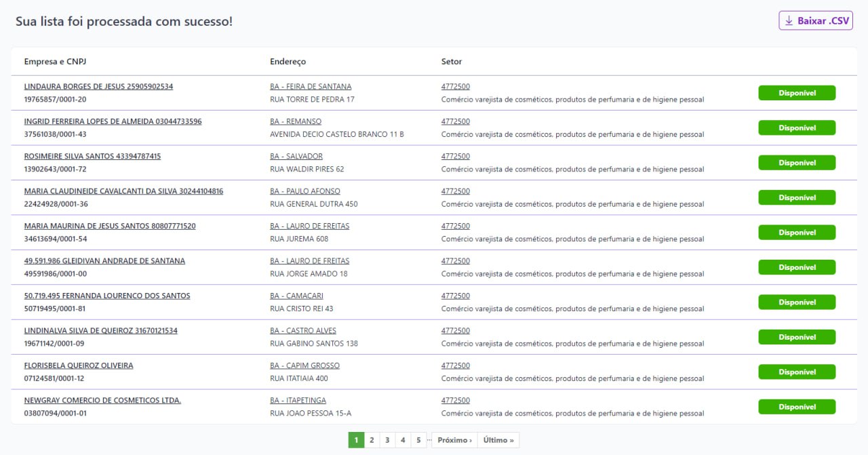Screen dimensions: 868x455
Task: Select current page 1 in pagination
Action: click(x=356, y=440)
